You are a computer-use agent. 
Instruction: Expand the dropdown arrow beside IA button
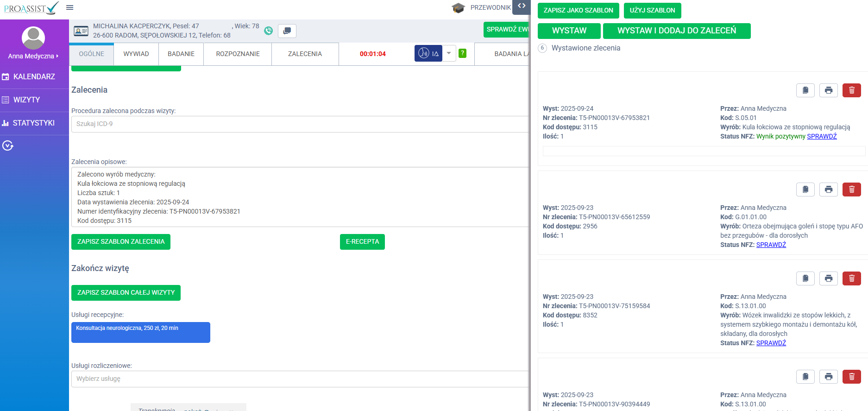click(449, 53)
